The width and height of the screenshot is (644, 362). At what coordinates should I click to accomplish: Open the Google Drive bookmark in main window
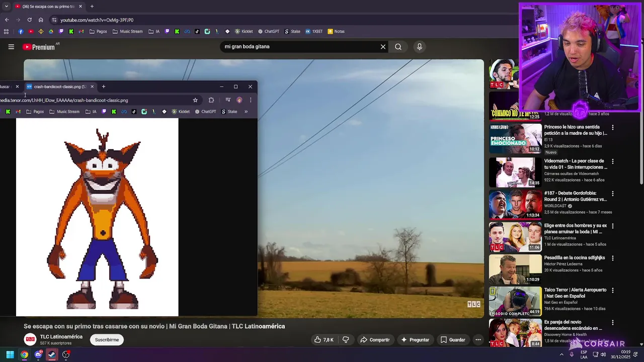pyautogui.click(x=51, y=31)
